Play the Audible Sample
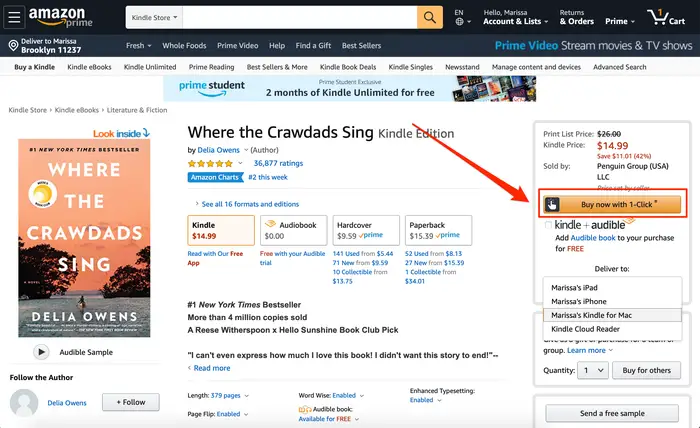The height and width of the screenshot is (428, 700). (41, 352)
